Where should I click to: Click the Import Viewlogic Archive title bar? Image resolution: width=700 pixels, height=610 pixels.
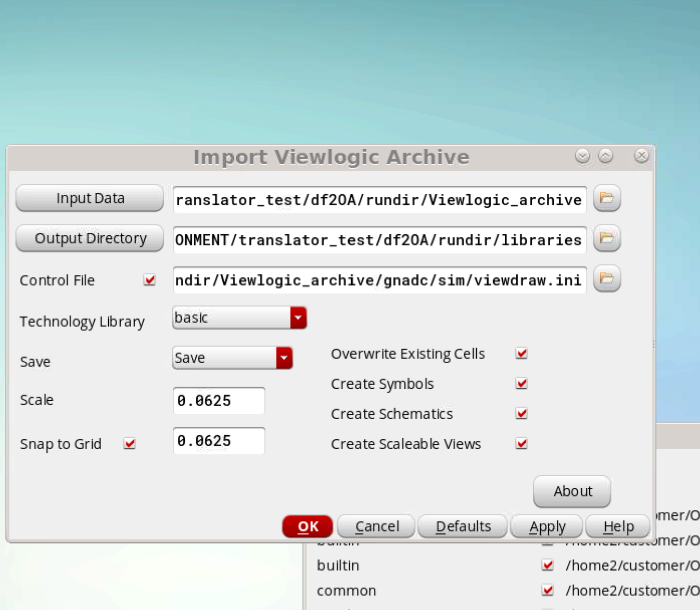click(332, 157)
